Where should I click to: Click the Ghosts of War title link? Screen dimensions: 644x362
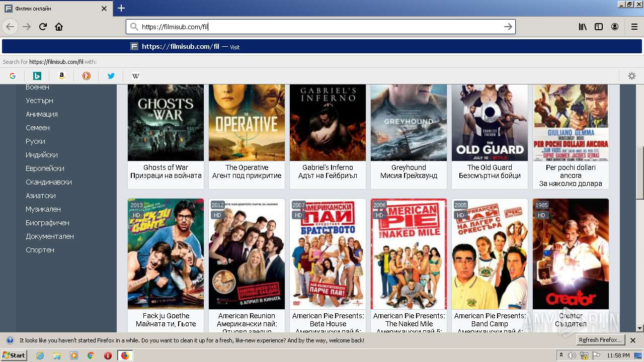click(166, 167)
